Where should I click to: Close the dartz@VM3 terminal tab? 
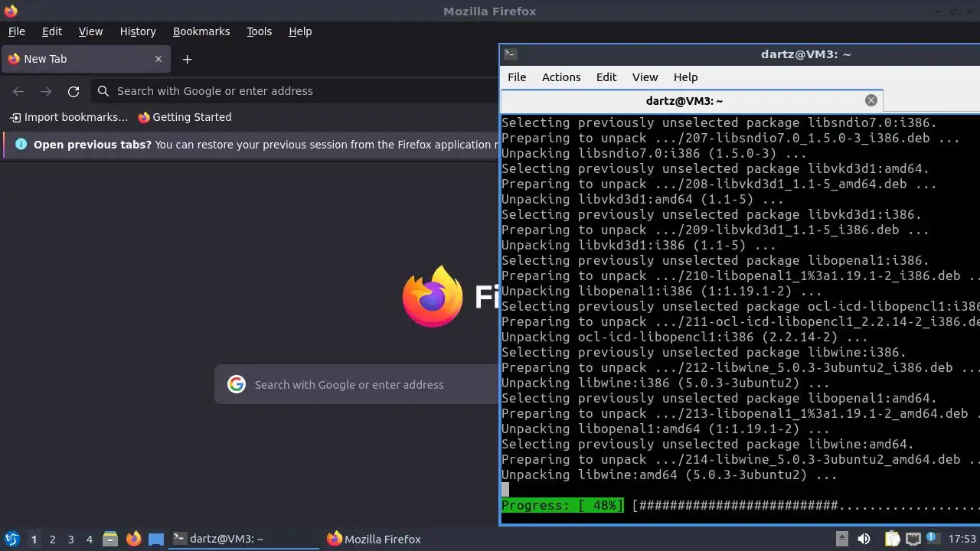[x=871, y=100]
